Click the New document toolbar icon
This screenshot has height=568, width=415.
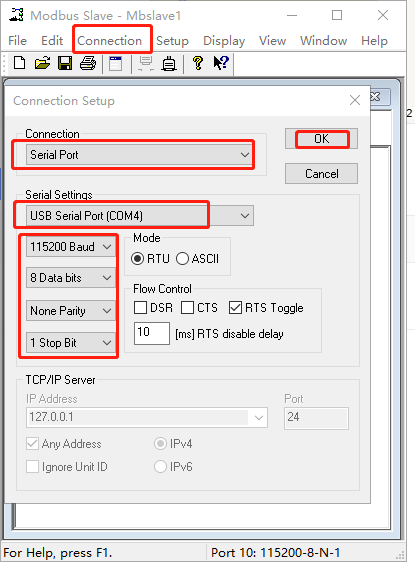click(x=19, y=63)
